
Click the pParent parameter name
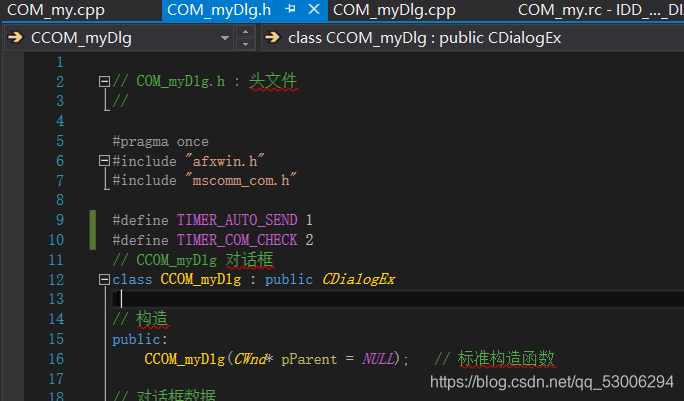[309, 359]
